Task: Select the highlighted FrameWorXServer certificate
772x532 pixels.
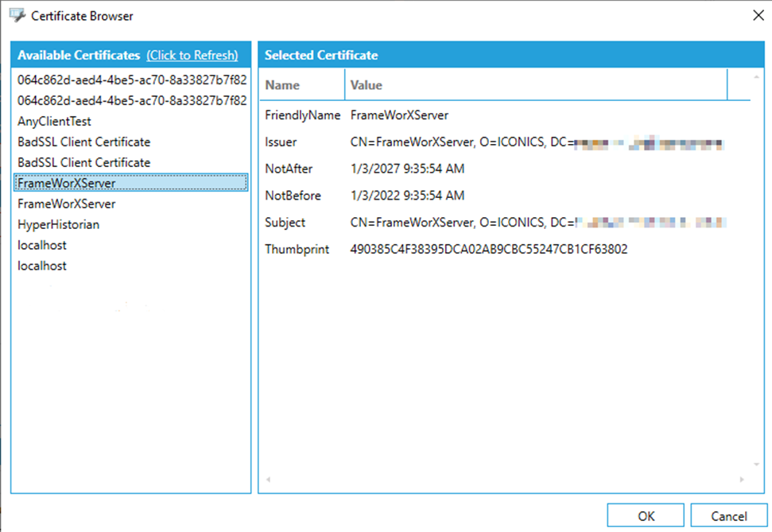Action: click(131, 183)
